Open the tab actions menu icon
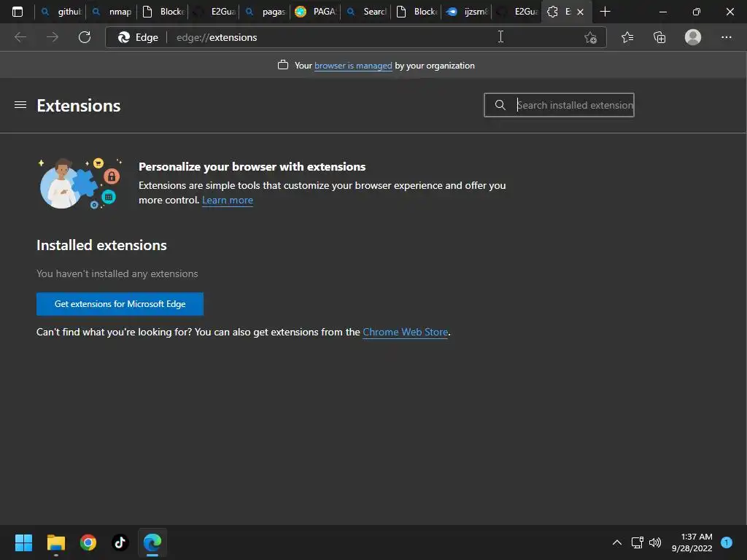 pyautogui.click(x=18, y=12)
